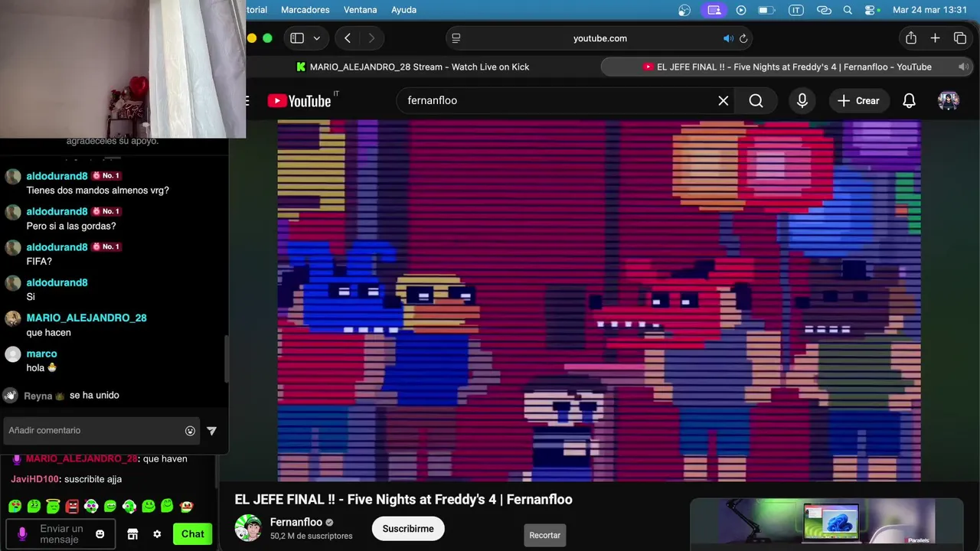Viewport: 980px width, 551px height.
Task: Open a new tab with plus button
Action: pos(935,38)
